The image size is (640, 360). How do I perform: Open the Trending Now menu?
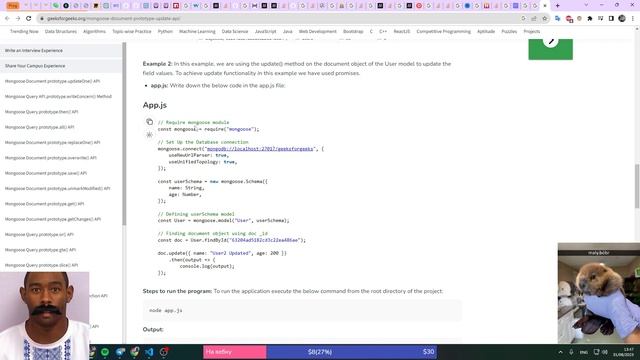coord(24,31)
